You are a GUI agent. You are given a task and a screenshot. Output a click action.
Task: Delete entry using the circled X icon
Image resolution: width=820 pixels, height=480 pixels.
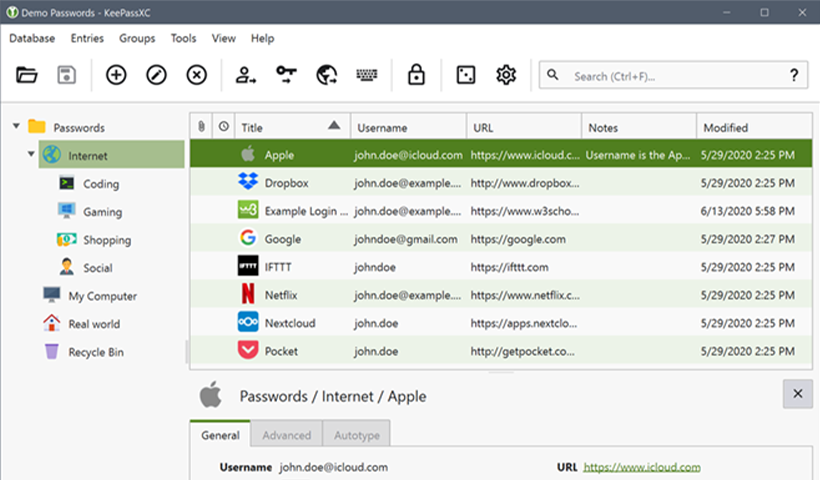(197, 75)
